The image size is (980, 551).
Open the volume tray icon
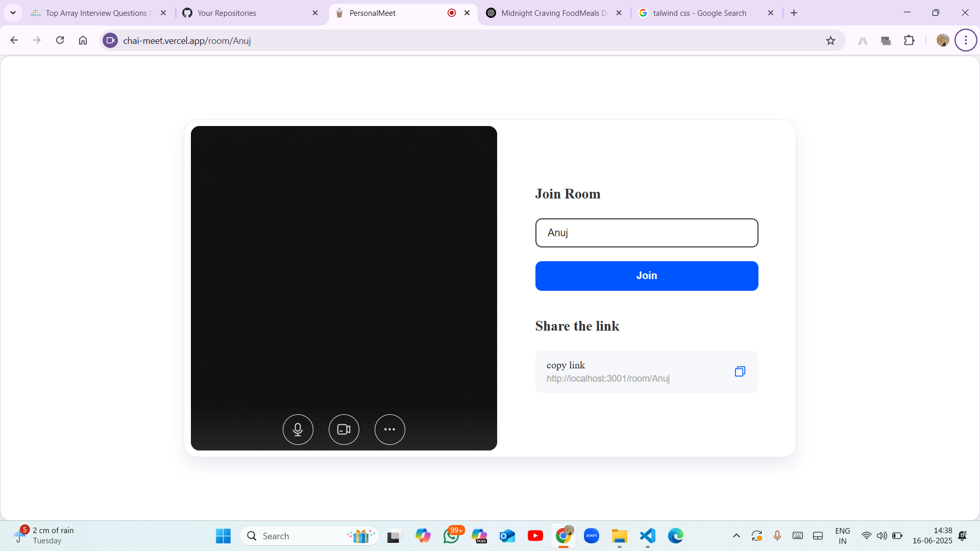(881, 536)
